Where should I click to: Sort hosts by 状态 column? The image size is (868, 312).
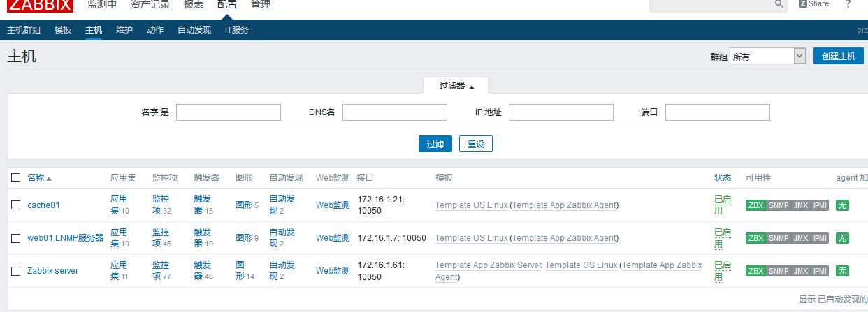click(723, 178)
